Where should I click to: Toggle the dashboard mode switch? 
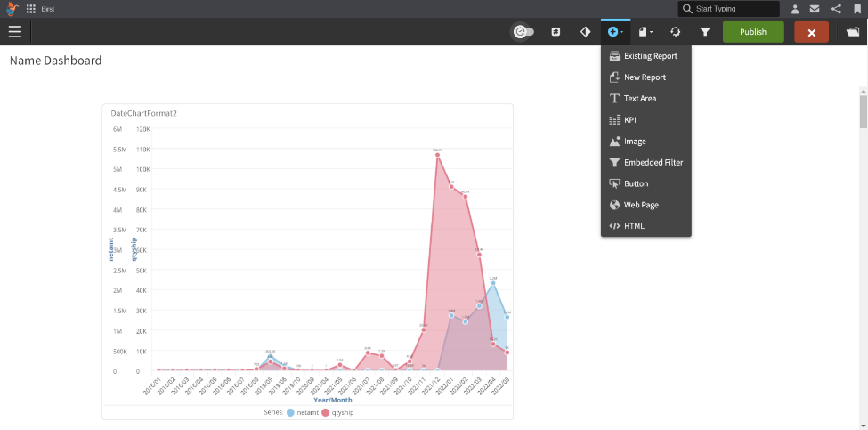[523, 32]
